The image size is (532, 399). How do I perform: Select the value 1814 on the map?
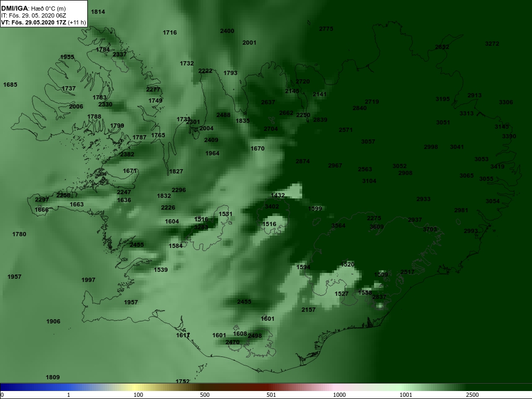98,12
